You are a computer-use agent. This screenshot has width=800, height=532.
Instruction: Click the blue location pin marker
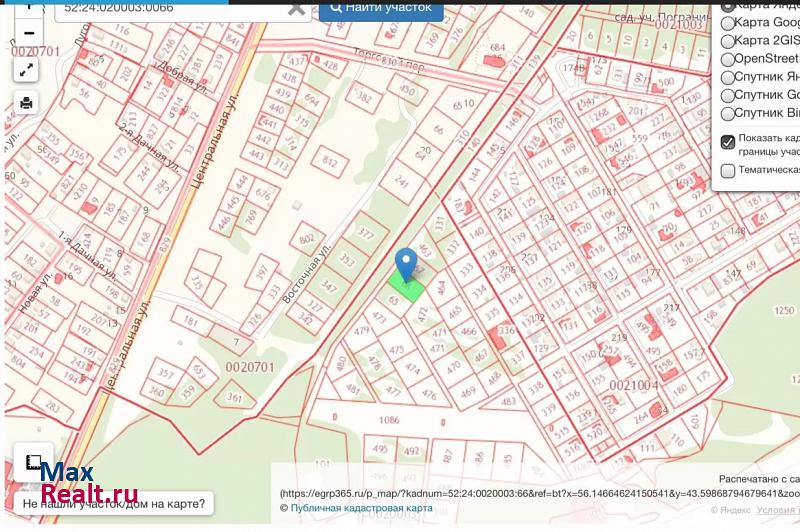(406, 265)
